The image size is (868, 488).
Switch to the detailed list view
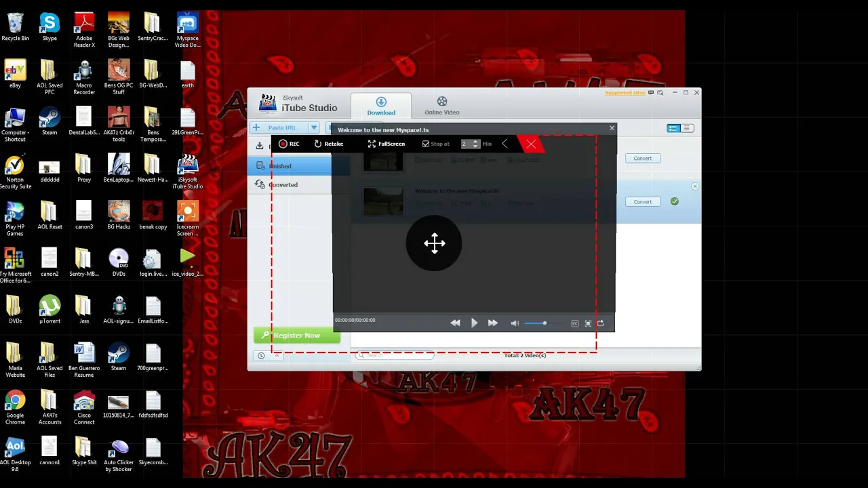(x=673, y=128)
